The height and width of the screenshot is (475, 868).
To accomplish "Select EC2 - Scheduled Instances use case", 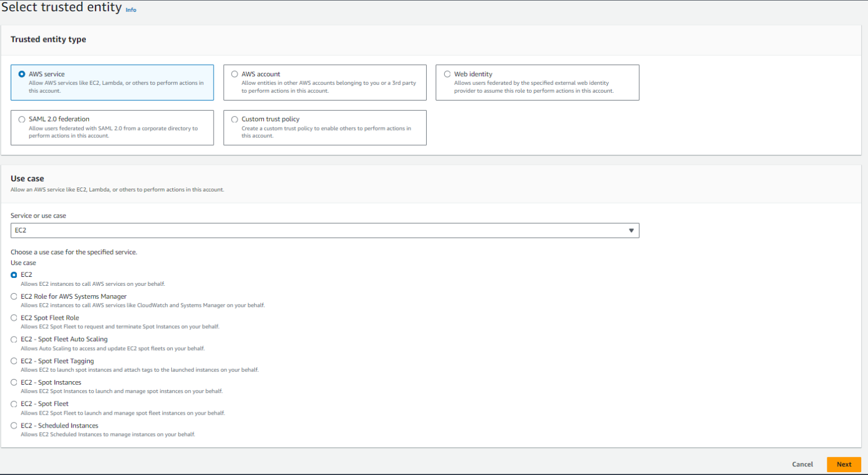I will click(14, 425).
